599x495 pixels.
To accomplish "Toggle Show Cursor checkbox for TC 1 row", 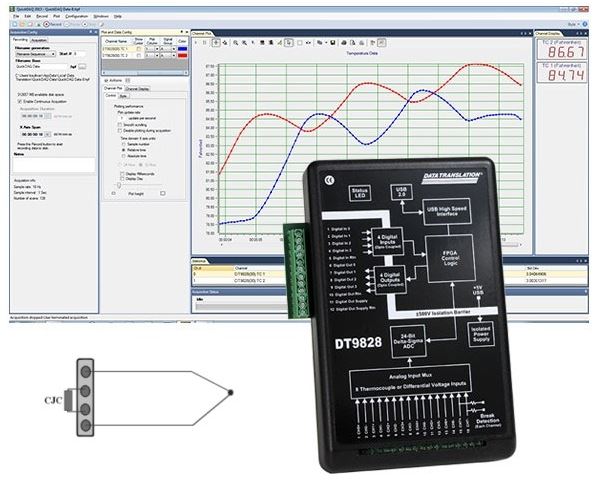I will [139, 49].
